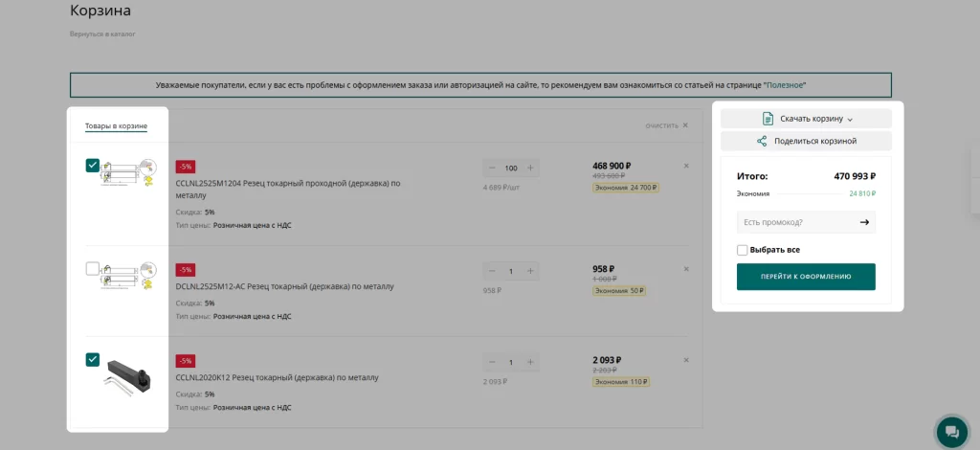Open CCLNL2525M1204 product thumbnail

128,172
